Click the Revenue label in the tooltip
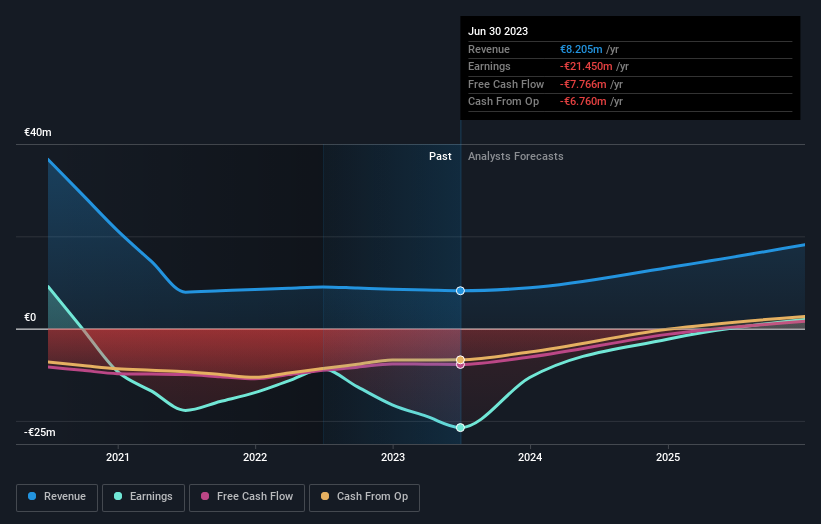This screenshot has width=821, height=524. [x=489, y=49]
